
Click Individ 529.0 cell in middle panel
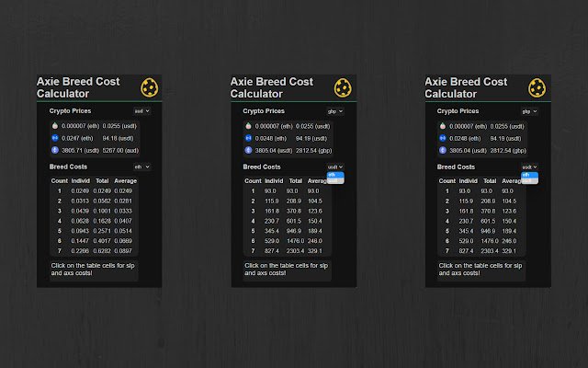pyautogui.click(x=272, y=241)
